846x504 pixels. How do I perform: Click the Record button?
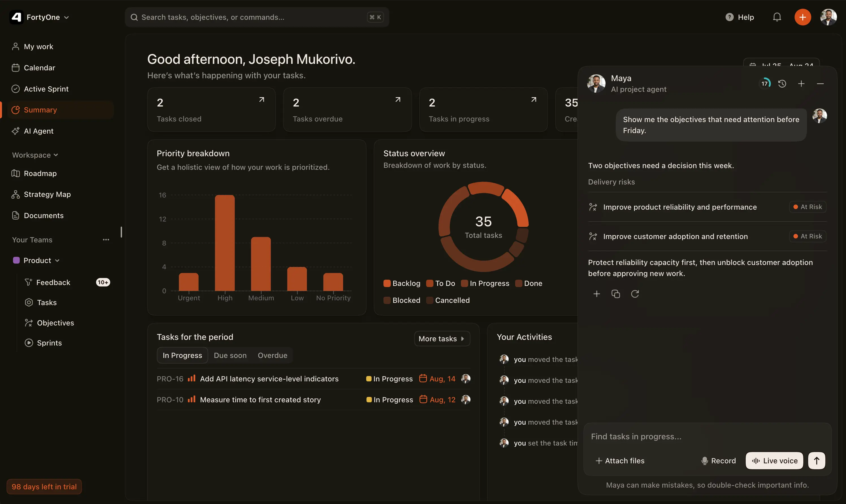(718, 460)
